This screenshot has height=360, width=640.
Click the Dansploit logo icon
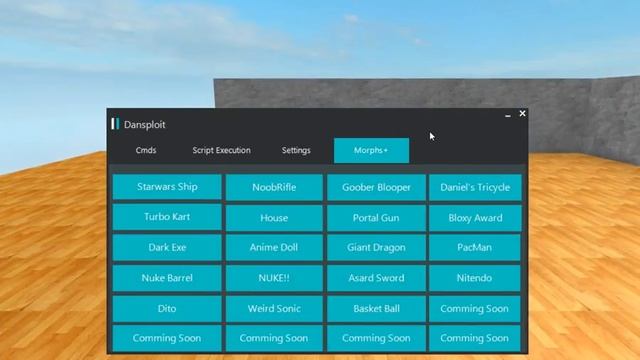click(115, 124)
